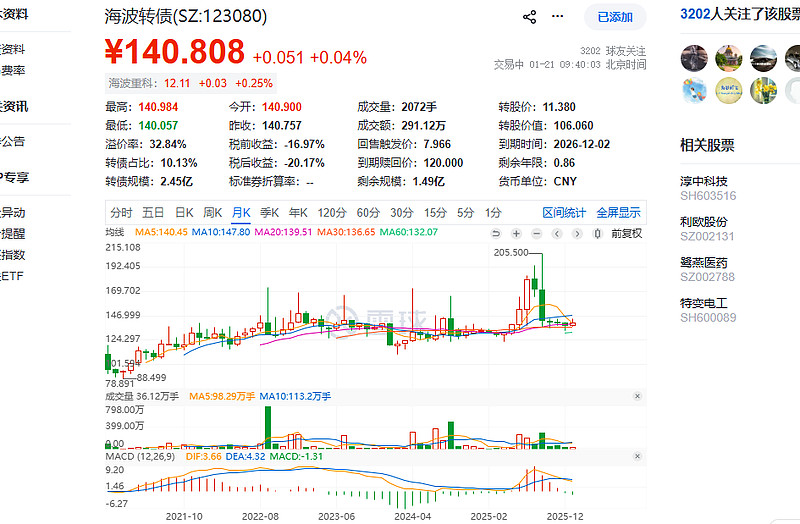Click first follower avatar in top row
Image resolution: width=800 pixels, height=524 pixels.
click(694, 58)
